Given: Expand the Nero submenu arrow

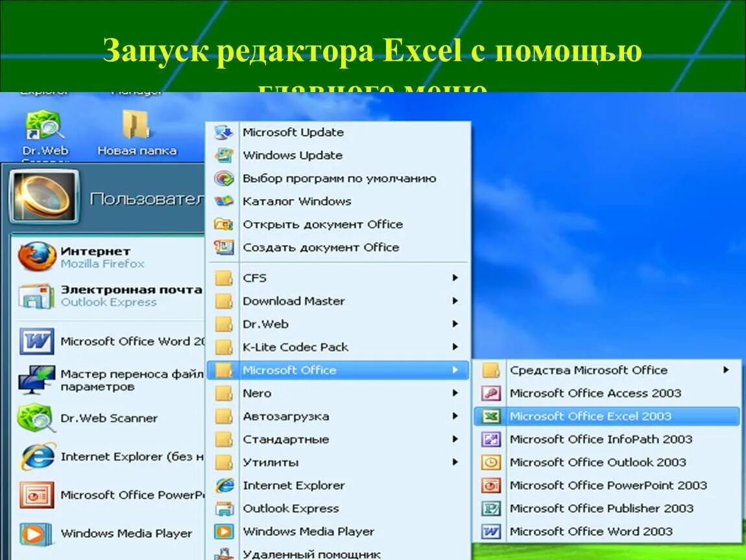Looking at the screenshot, I should [455, 393].
